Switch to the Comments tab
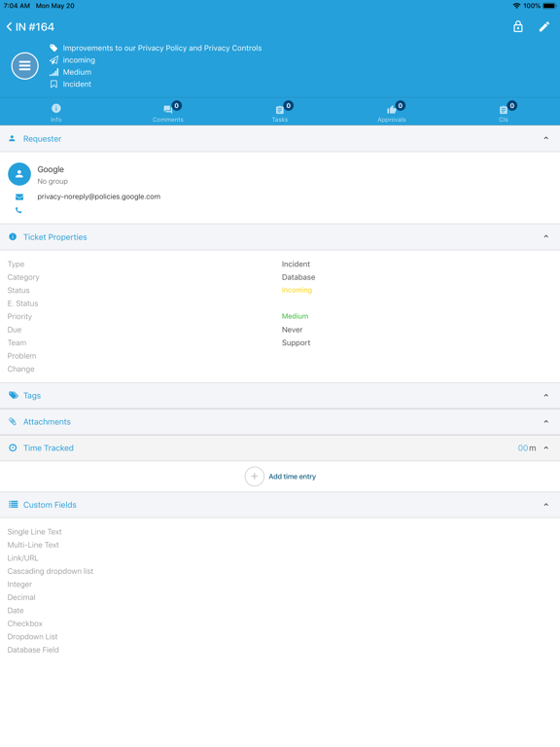The width and height of the screenshot is (560, 747). pos(167,113)
